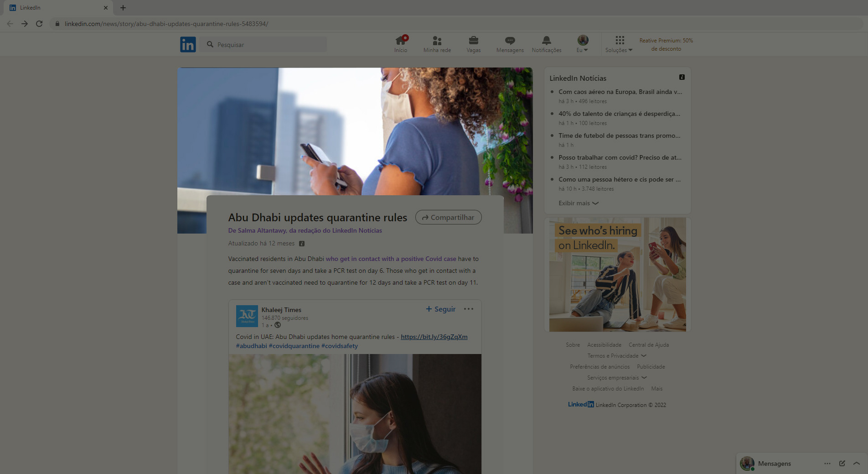868x474 pixels.
Task: Open the Eu profile menu
Action: [x=582, y=44]
